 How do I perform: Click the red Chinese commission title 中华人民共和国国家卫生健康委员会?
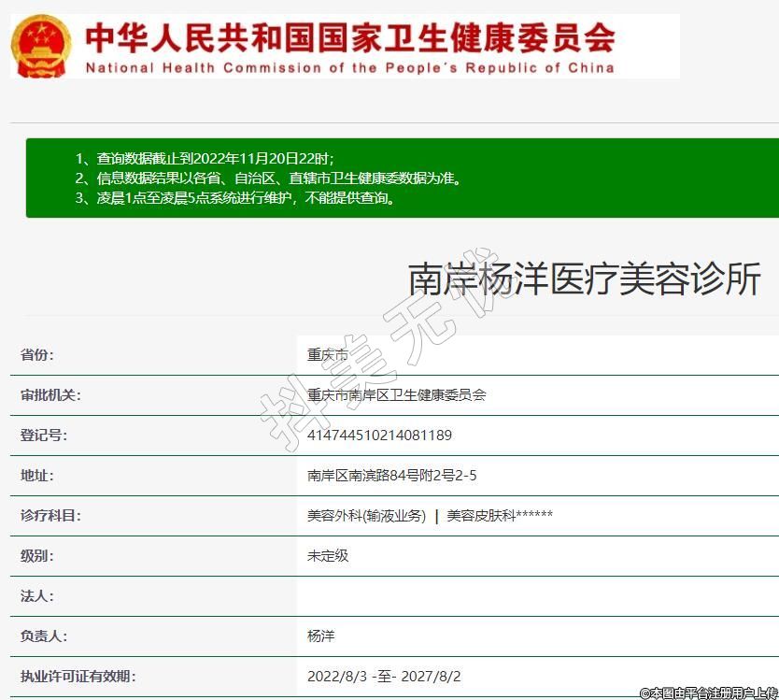coord(349,38)
